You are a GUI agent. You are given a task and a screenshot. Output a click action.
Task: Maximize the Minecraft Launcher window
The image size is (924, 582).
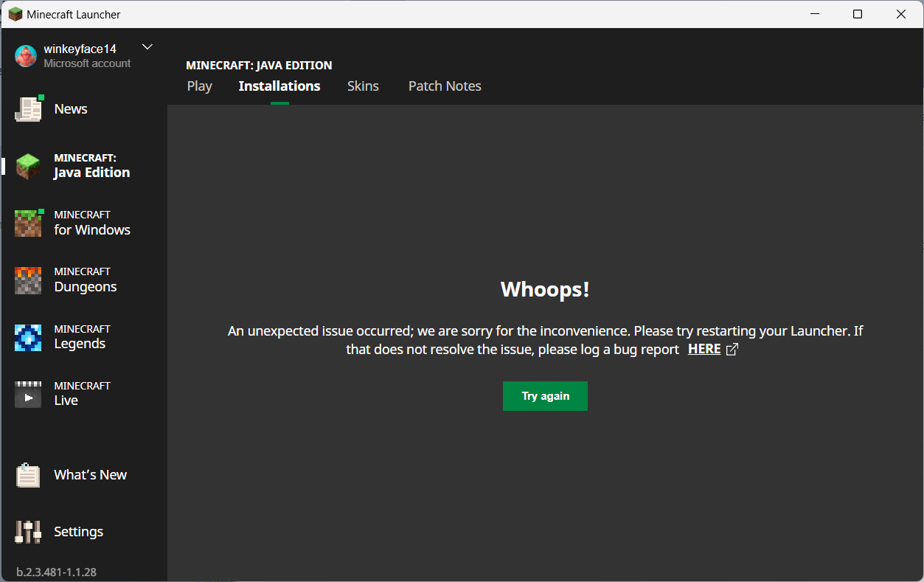click(x=858, y=14)
